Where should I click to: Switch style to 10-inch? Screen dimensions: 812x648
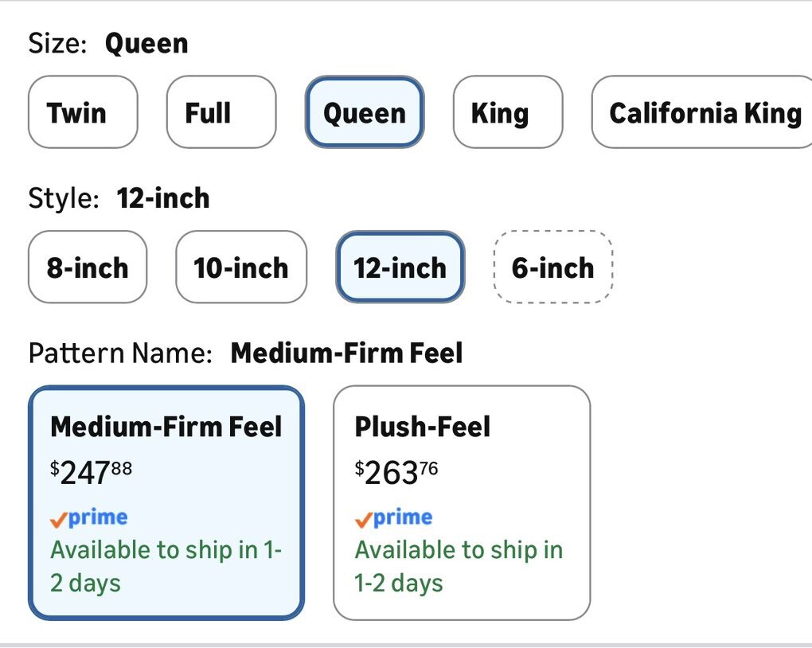[240, 267]
